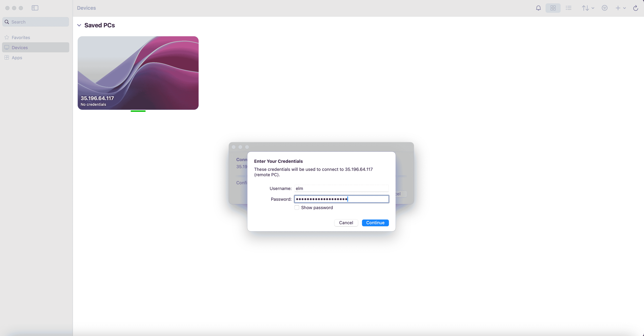This screenshot has width=644, height=336.
Task: Click the Username input field
Action: tap(341, 188)
